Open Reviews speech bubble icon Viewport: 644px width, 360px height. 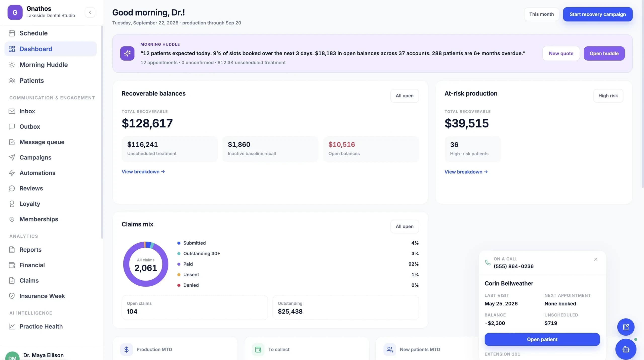coord(12,188)
